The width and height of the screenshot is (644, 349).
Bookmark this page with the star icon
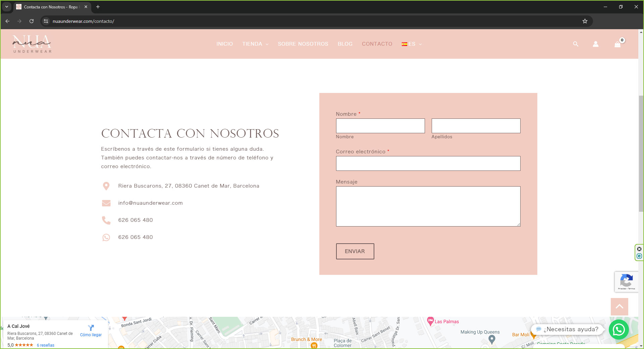tap(585, 21)
